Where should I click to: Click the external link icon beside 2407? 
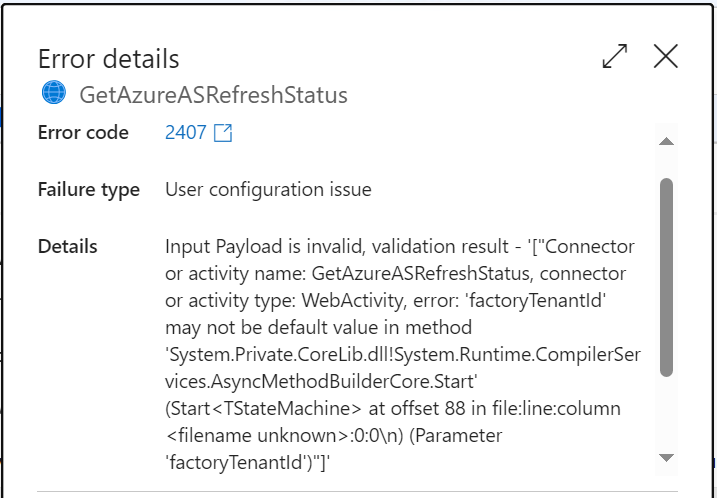pos(223,133)
